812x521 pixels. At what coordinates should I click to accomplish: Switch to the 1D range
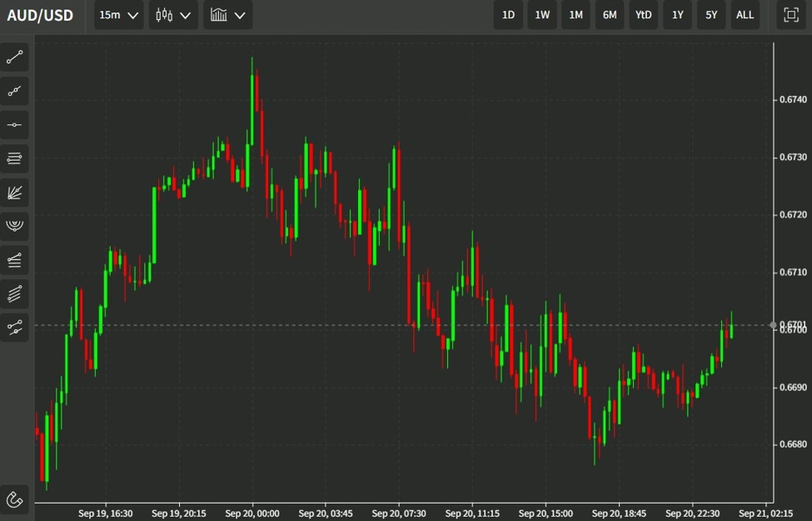(508, 14)
